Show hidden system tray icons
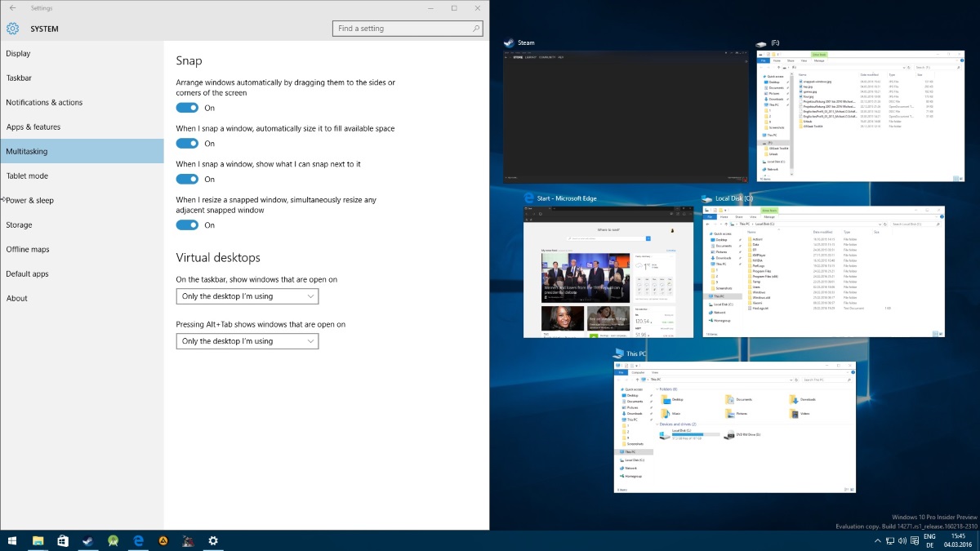The width and height of the screenshot is (980, 551). [878, 540]
